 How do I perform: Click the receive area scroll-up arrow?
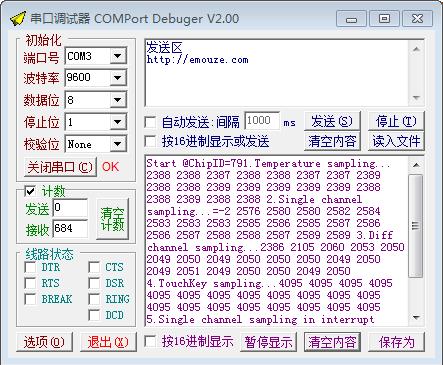[416, 165]
